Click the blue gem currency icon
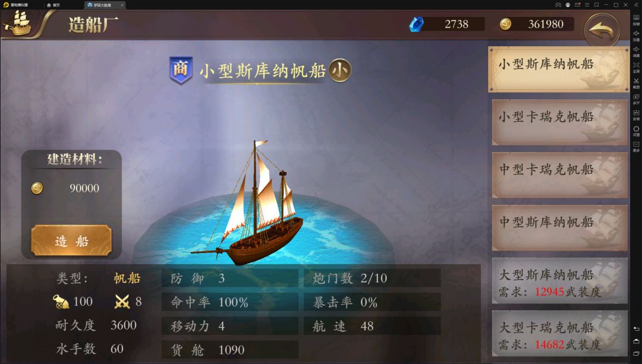Screen dimensions: 642x364 (x=416, y=24)
